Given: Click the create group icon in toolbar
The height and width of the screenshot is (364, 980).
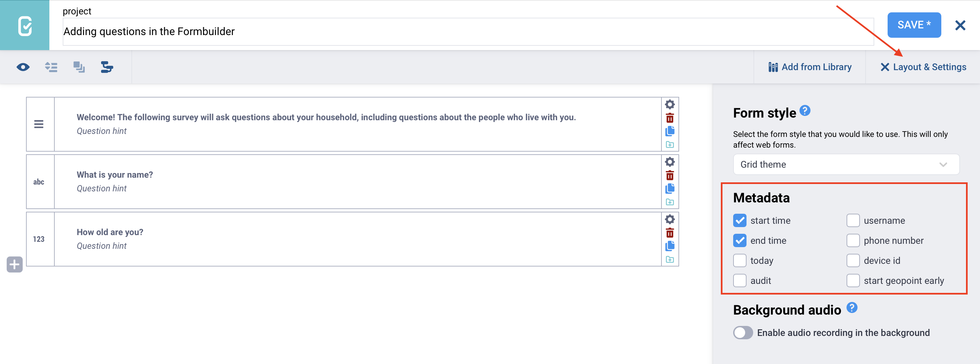Looking at the screenshot, I should point(79,67).
